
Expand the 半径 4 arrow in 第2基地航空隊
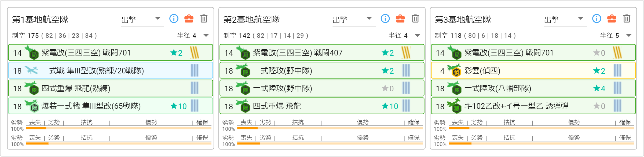click(418, 36)
